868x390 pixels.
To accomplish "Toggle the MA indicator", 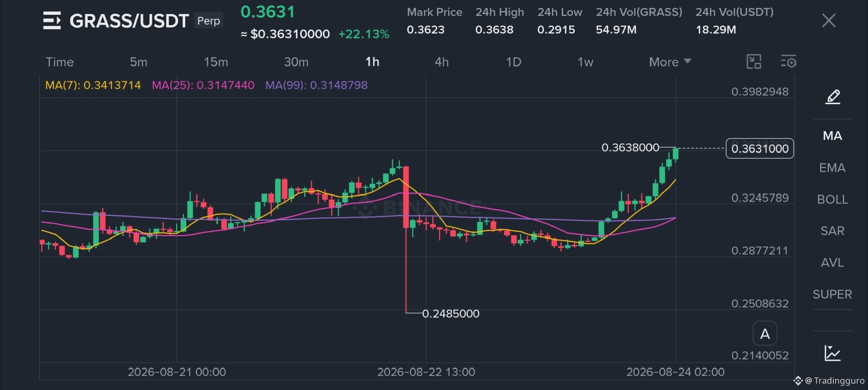I will coord(833,136).
